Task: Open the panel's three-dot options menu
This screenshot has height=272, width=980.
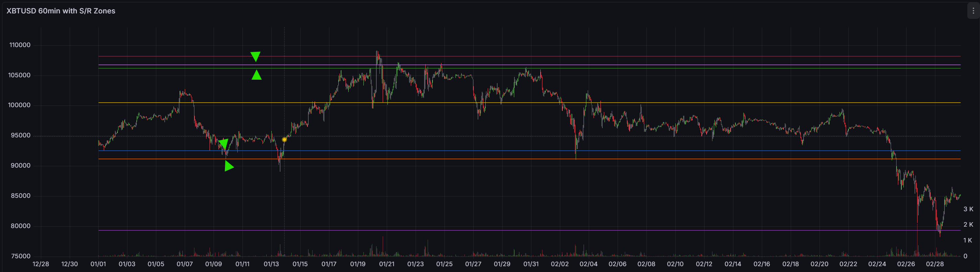Action: click(x=973, y=11)
